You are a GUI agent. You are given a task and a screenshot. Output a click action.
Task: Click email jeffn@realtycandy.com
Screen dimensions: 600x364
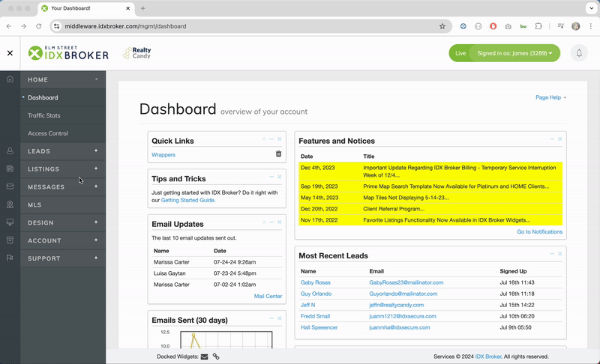[397, 305]
